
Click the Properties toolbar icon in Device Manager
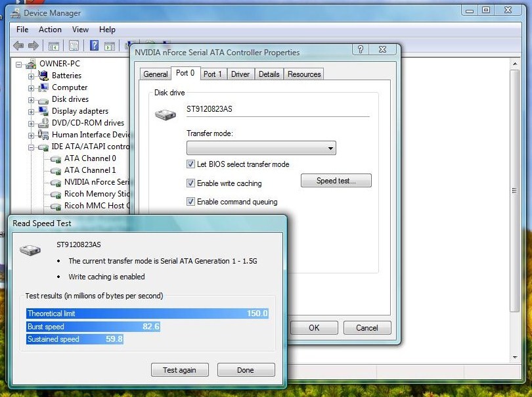(74, 46)
